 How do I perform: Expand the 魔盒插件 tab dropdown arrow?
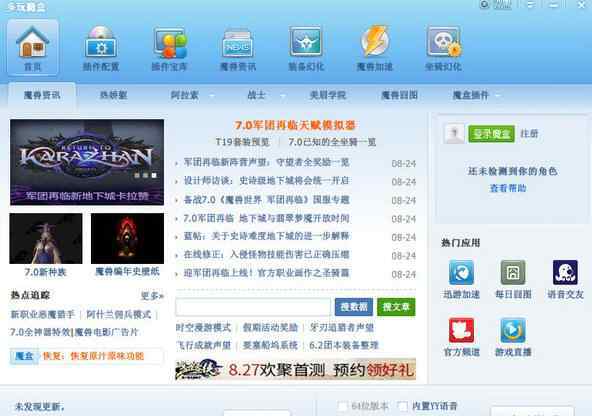click(498, 96)
